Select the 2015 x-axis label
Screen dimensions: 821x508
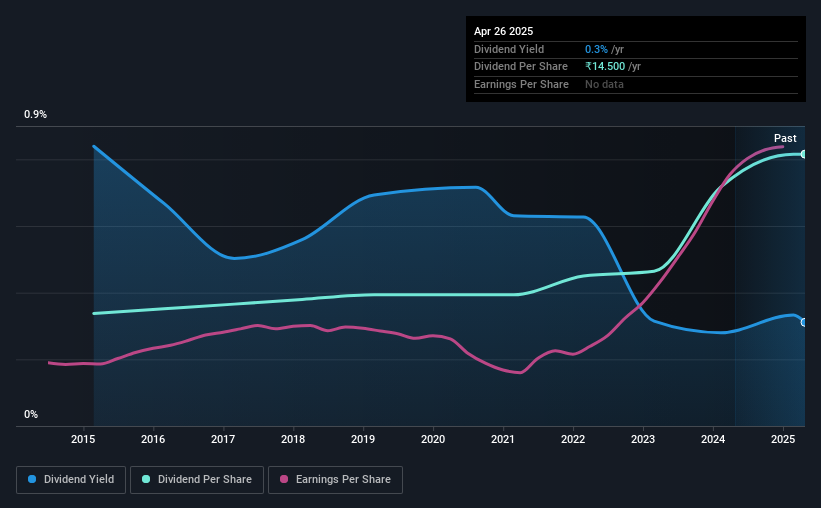pyautogui.click(x=83, y=439)
